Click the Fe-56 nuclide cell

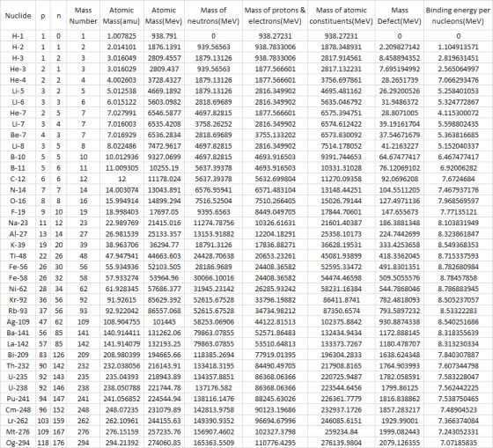pyautogui.click(x=18, y=267)
